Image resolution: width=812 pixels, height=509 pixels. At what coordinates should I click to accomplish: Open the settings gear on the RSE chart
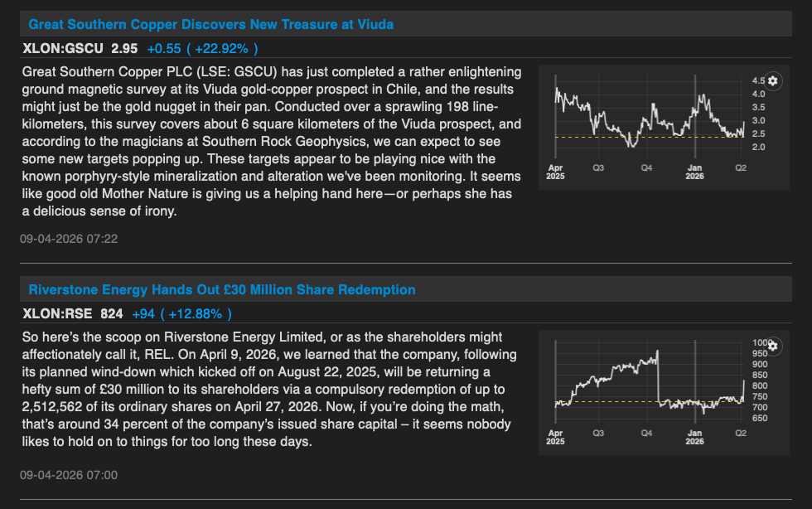pyautogui.click(x=771, y=346)
